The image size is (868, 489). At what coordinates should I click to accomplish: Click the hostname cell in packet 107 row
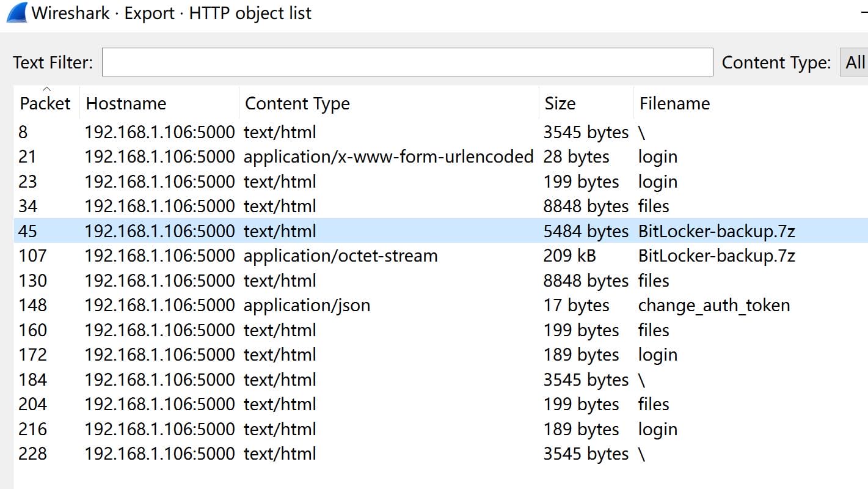159,256
